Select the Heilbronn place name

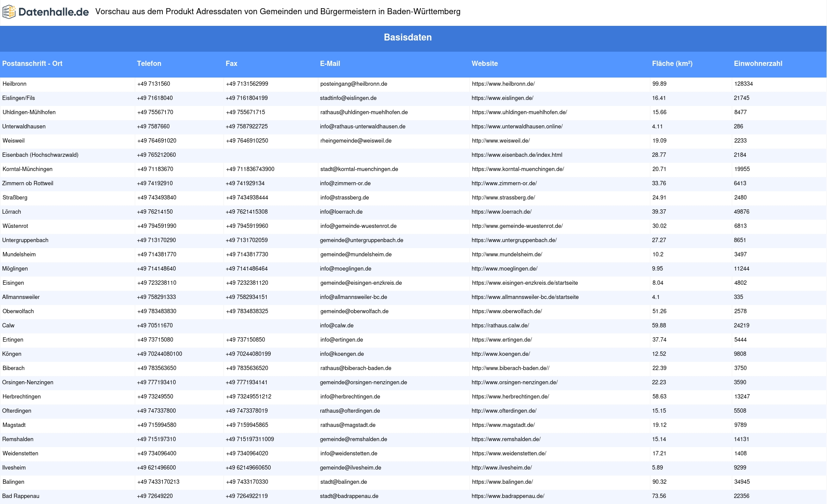coord(14,84)
